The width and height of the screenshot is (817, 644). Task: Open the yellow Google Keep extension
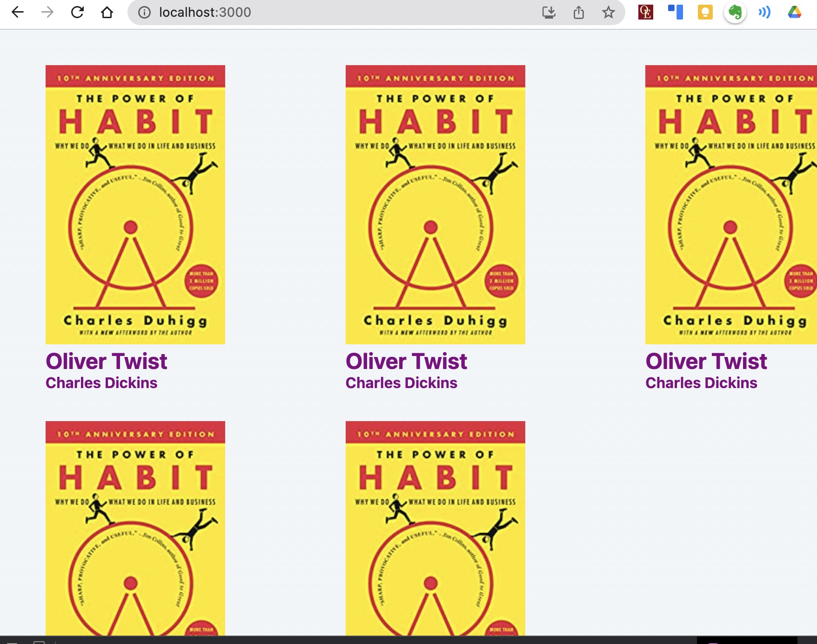(x=705, y=12)
